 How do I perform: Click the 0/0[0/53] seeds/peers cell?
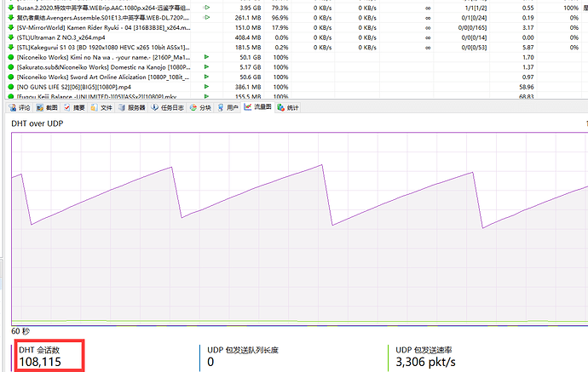click(x=474, y=48)
